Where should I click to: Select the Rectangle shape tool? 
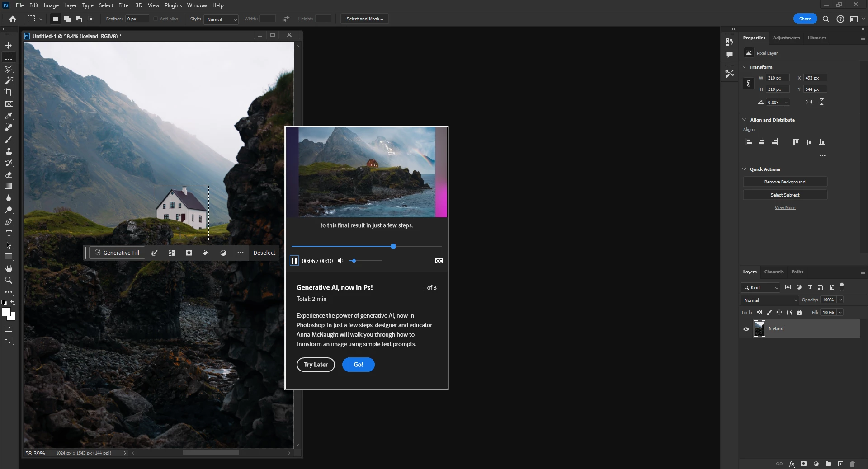click(9, 257)
